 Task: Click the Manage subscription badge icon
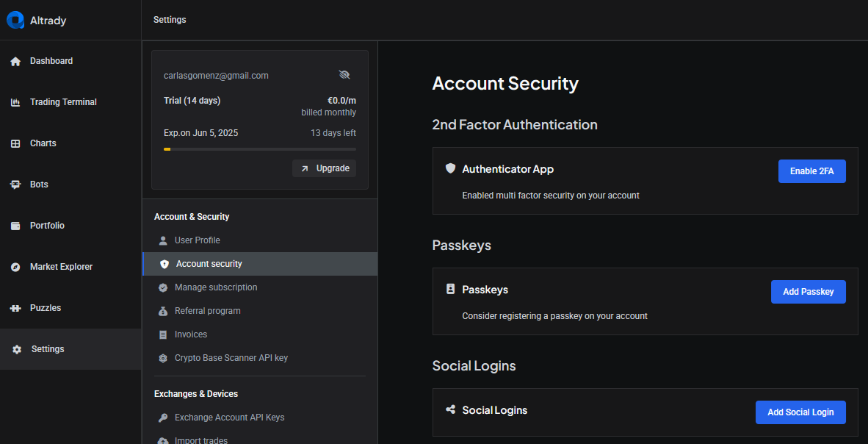[163, 287]
